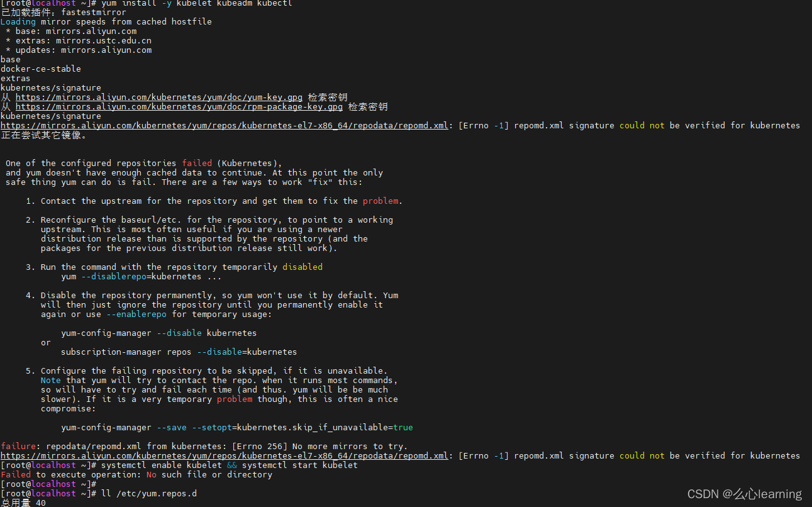Click the 'll /etc/yum.repos.d' command
Image resolution: width=812 pixels, height=507 pixels.
[149, 494]
